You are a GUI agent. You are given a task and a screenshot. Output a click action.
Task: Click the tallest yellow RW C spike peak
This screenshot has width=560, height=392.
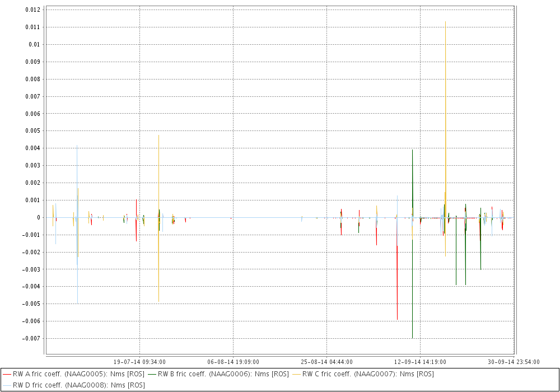click(x=445, y=22)
